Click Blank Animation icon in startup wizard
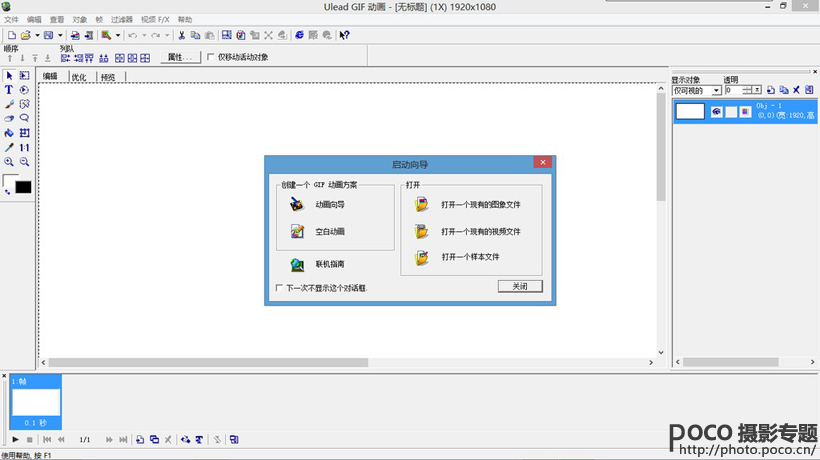The height and width of the screenshot is (460, 820). click(297, 231)
